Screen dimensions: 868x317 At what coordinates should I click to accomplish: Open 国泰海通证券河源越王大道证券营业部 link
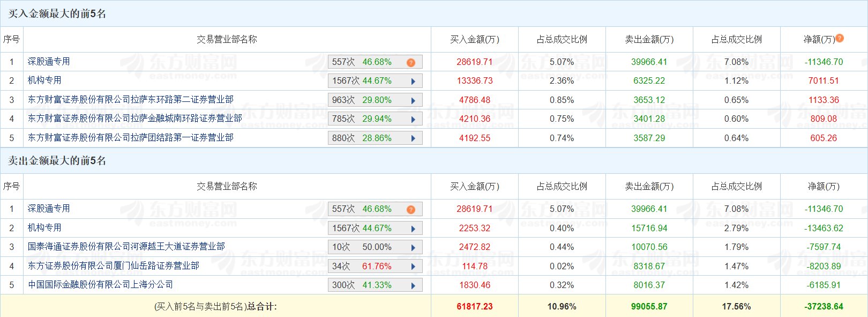[126, 247]
